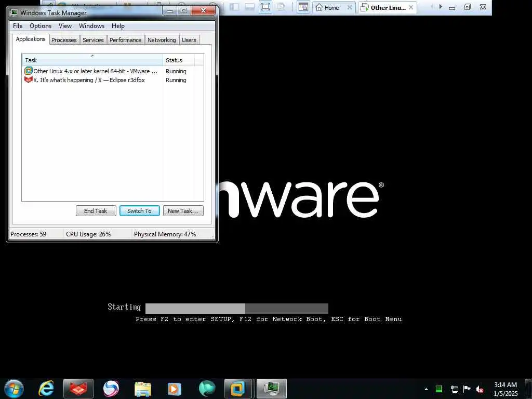The height and width of the screenshot is (399, 532).
Task: Sort applications by the Task column header
Action: 92,60
